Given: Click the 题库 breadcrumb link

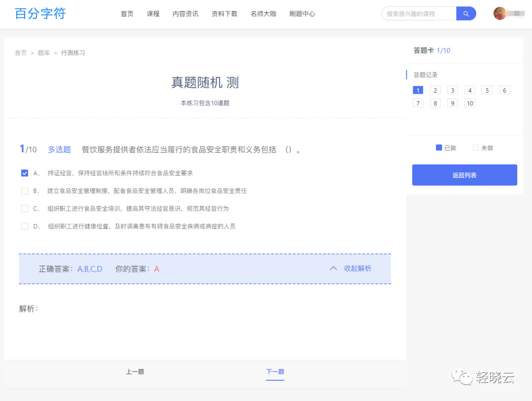Looking at the screenshot, I should point(44,53).
